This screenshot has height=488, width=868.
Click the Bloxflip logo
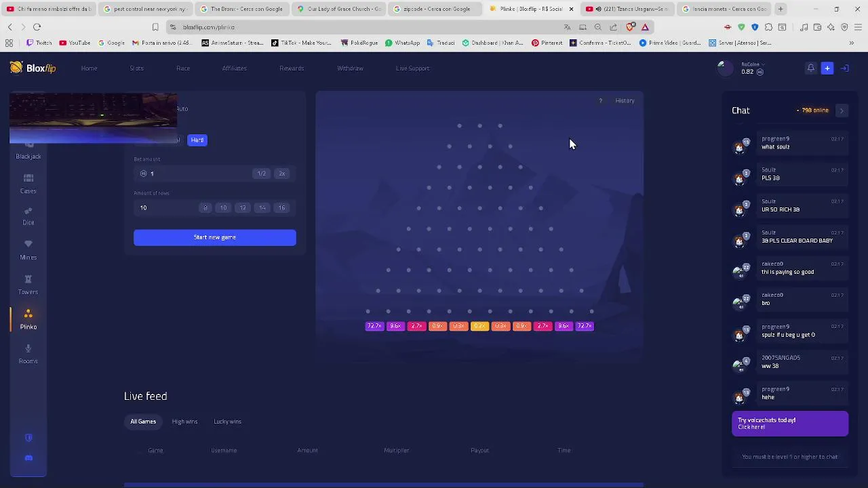33,68
